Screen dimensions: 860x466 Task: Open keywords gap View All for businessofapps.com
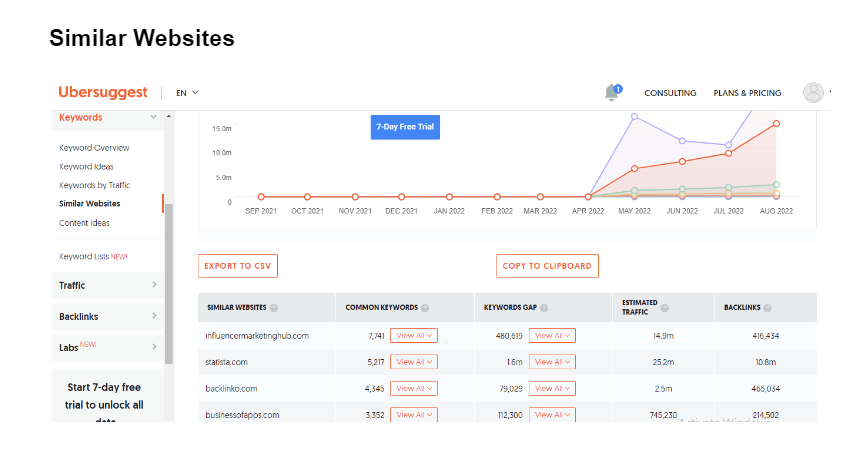552,415
